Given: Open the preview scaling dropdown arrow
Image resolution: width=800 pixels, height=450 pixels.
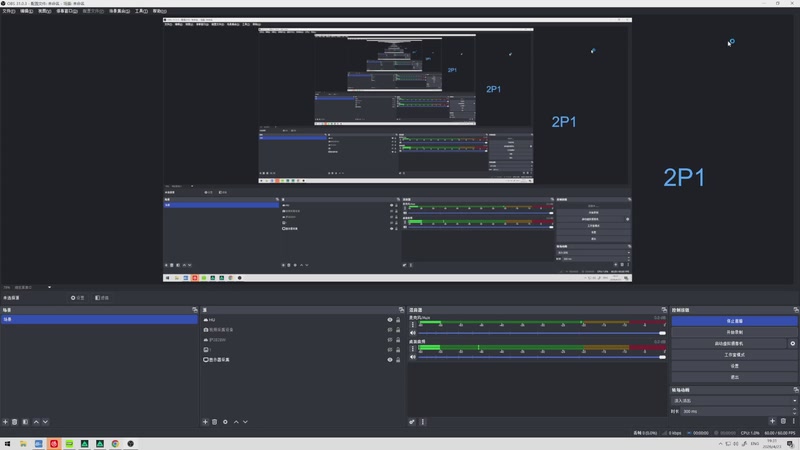Looking at the screenshot, I should point(49,287).
